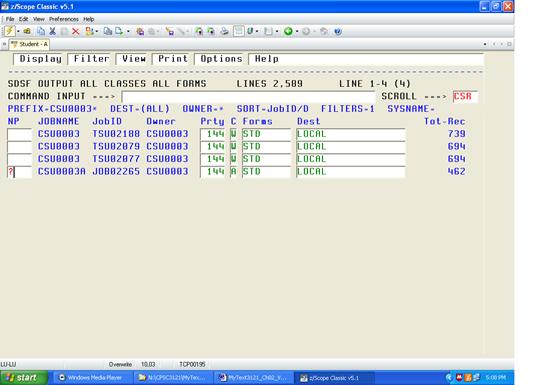The image size is (538, 385).
Task: Open the SDSF View menu
Action: tap(134, 59)
